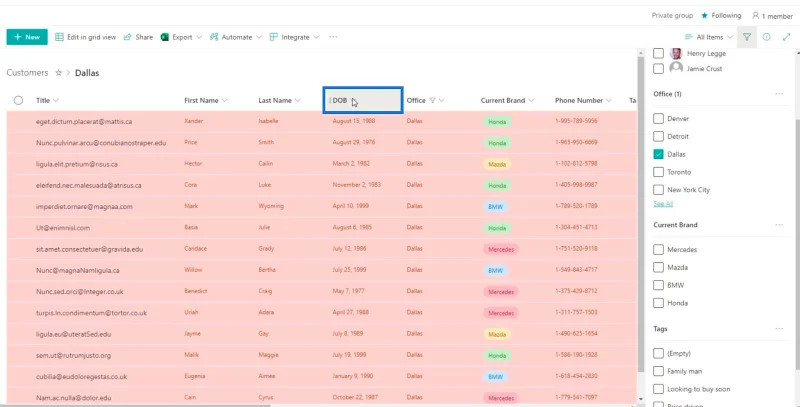The height and width of the screenshot is (407, 800).
Task: Open the Current Brand filter section ellipsis
Action: (779, 225)
